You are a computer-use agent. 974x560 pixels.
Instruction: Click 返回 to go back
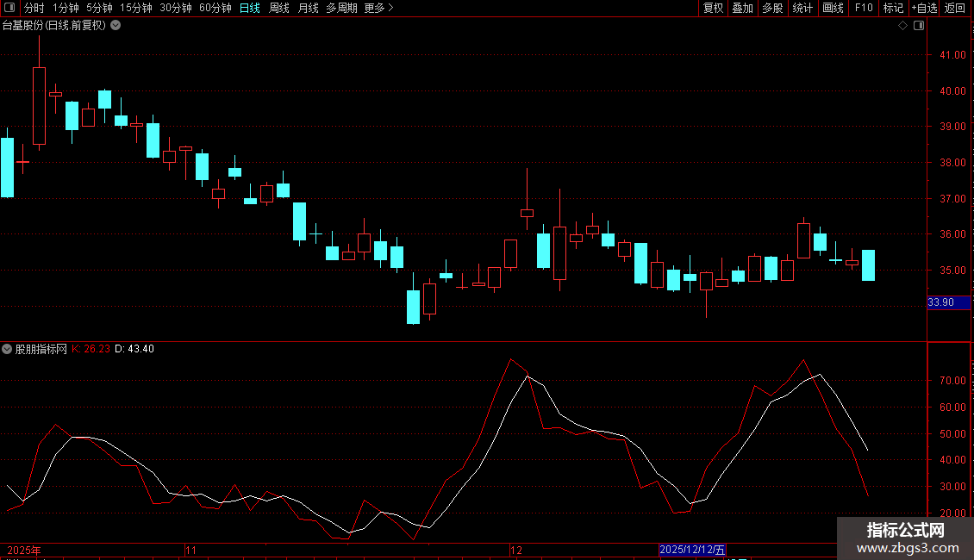(x=955, y=8)
